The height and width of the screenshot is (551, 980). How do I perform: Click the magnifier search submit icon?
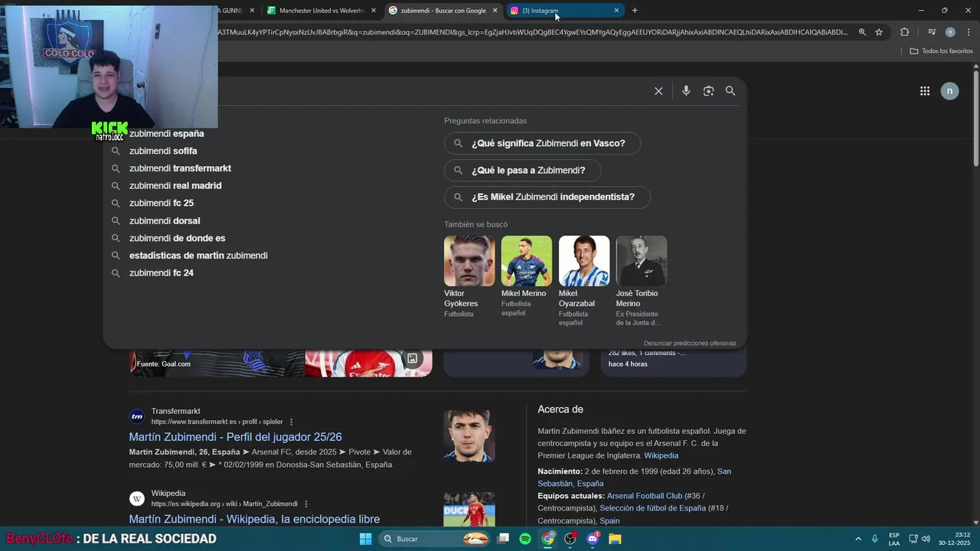point(730,91)
